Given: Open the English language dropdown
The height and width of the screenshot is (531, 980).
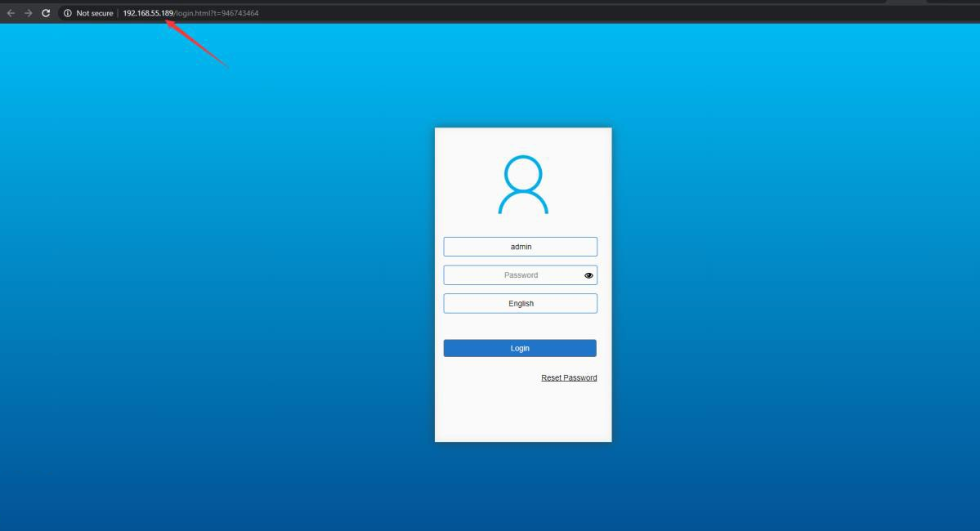Looking at the screenshot, I should [520, 304].
